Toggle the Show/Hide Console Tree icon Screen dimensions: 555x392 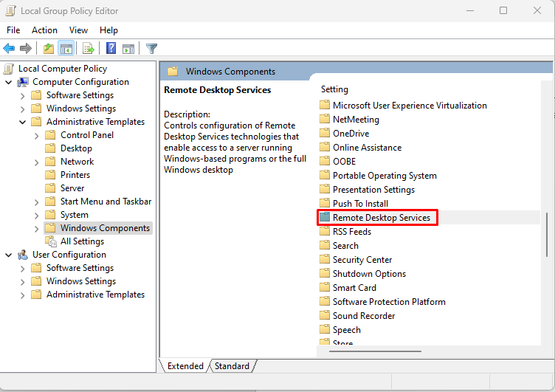tap(66, 48)
